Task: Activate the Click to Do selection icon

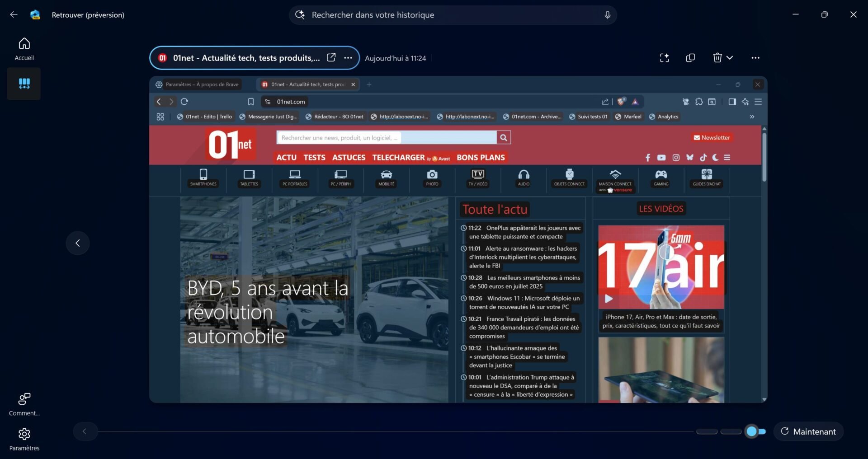Action: pos(664,58)
